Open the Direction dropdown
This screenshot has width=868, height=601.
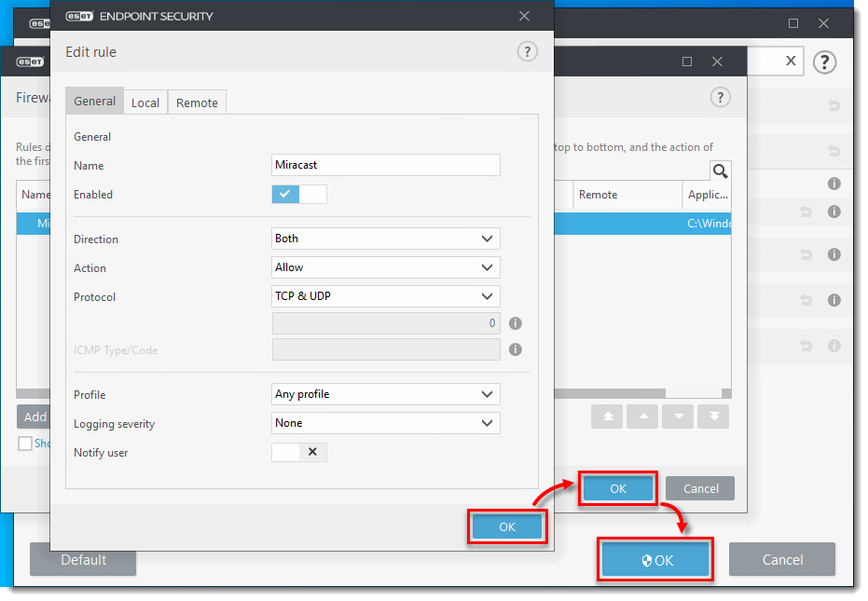[385, 239]
